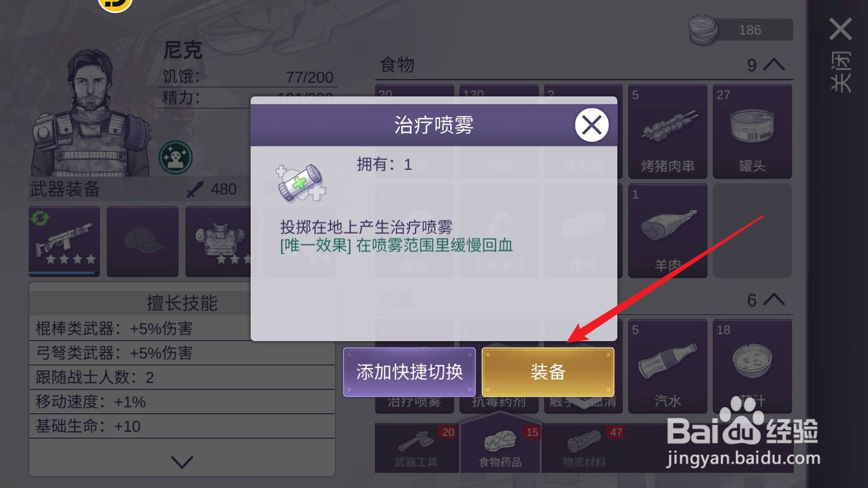Tap the coin currency counter 186

(741, 30)
